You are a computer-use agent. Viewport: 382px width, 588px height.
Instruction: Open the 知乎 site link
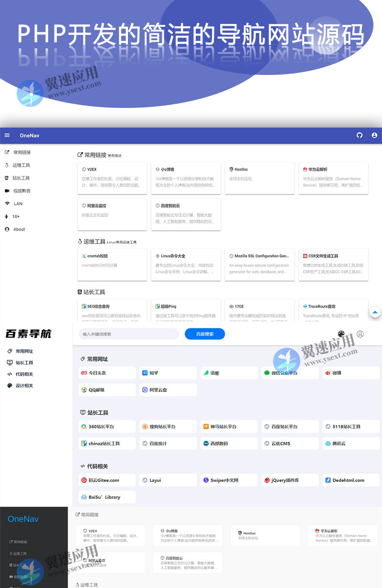(168, 373)
